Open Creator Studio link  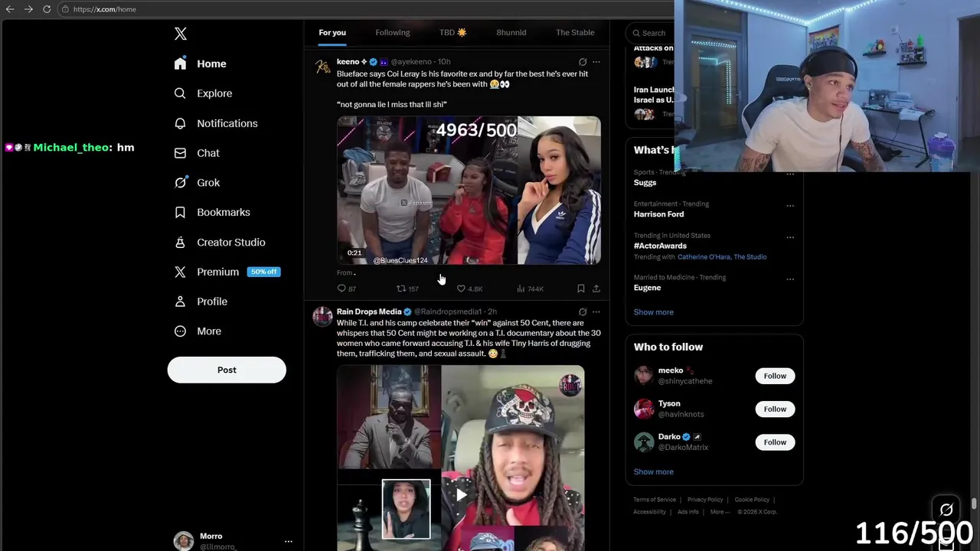point(220,242)
